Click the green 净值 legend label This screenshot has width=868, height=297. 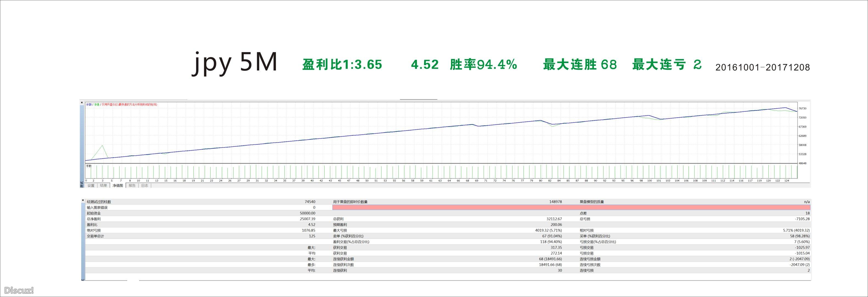click(x=97, y=105)
